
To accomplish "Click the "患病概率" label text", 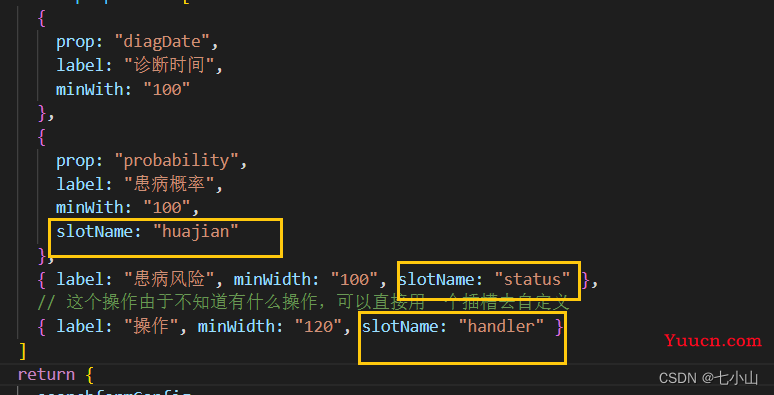I will (169, 185).
